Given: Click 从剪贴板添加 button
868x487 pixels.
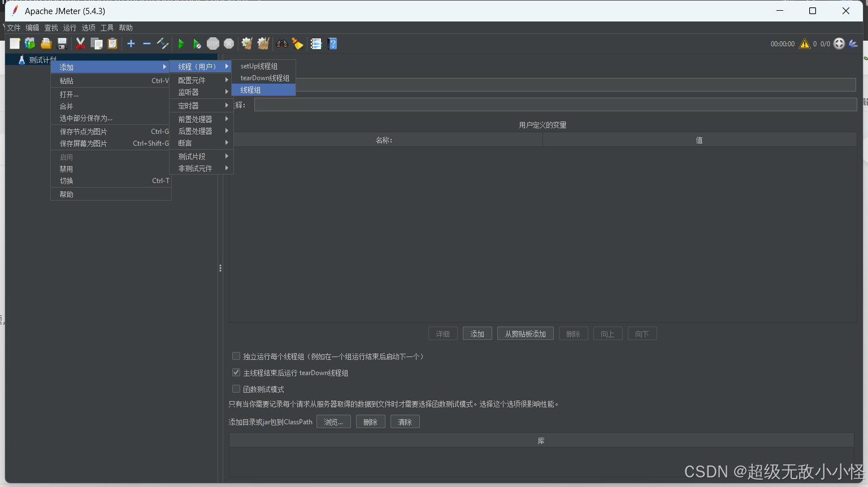Looking at the screenshot, I should [526, 334].
